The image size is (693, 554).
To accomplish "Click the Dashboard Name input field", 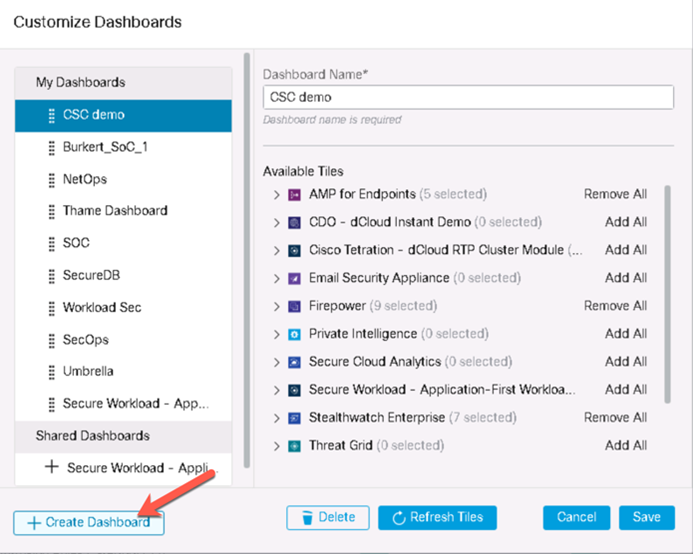I will pos(468,97).
